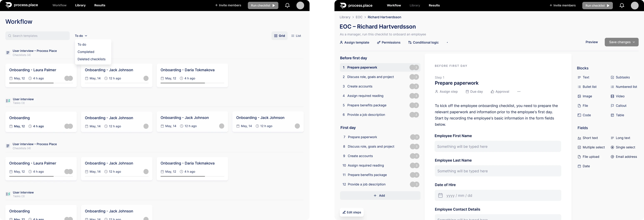644x220 pixels.
Task: Select step 2 Discuss role, goals and project
Action: click(x=380, y=77)
